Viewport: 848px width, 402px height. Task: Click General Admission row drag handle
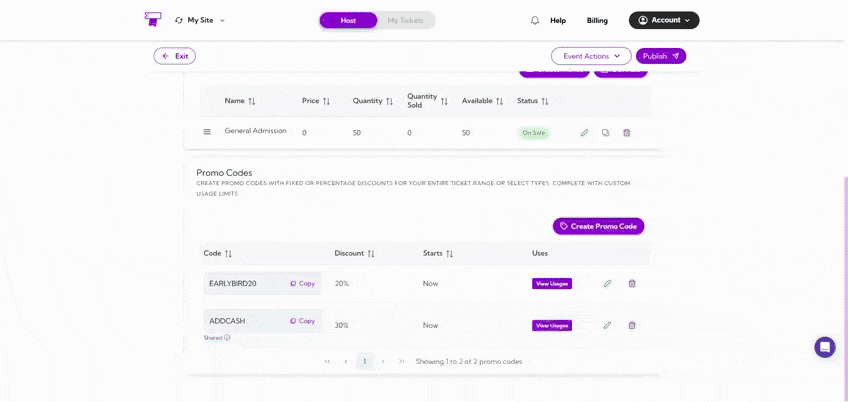coord(207,132)
